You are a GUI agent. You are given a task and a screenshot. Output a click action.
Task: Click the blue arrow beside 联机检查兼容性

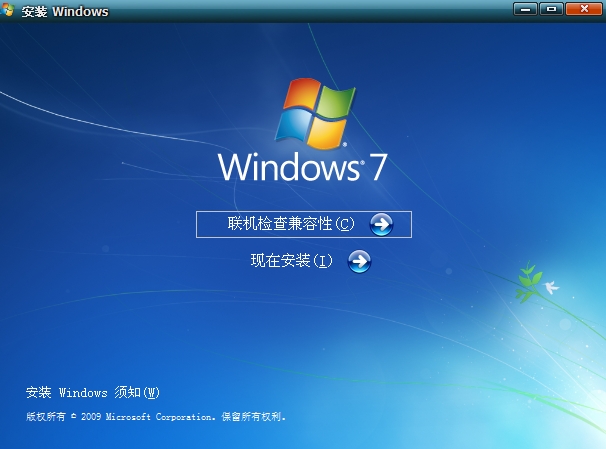tap(381, 224)
